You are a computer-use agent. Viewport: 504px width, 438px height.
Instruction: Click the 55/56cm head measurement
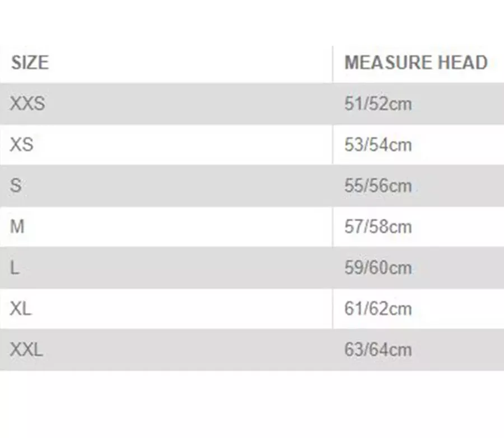pos(377,185)
